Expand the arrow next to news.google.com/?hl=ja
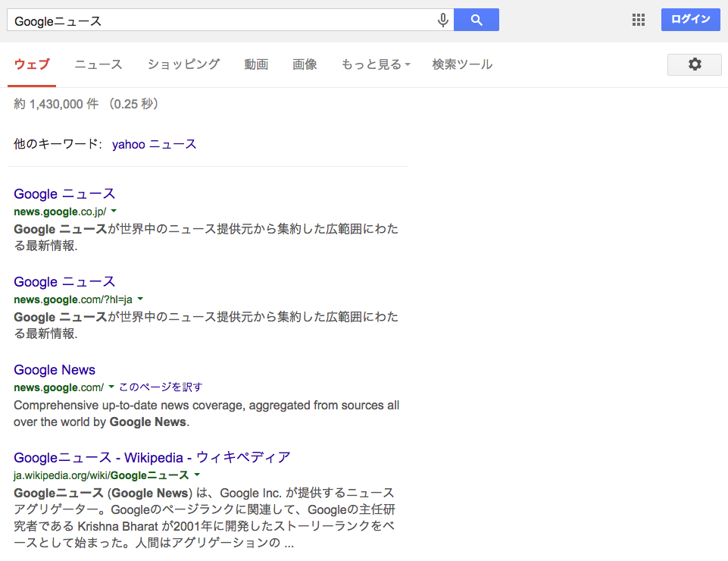 click(140, 299)
